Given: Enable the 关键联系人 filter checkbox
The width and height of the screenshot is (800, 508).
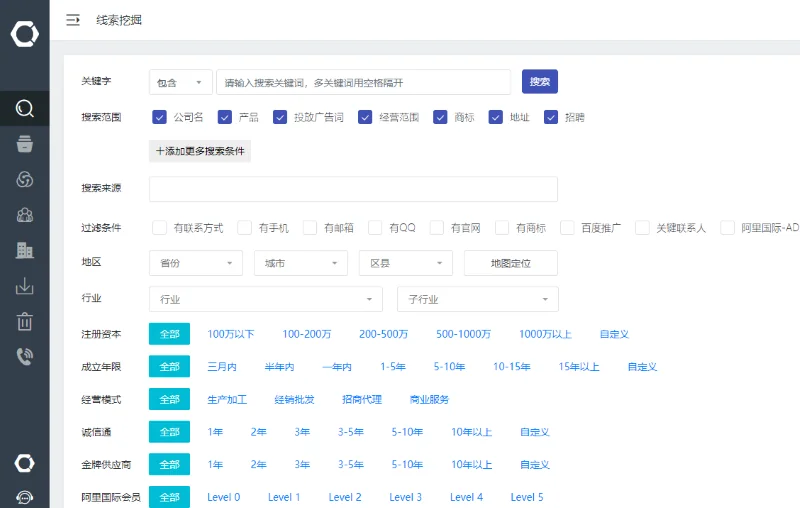Looking at the screenshot, I should (x=642, y=227).
